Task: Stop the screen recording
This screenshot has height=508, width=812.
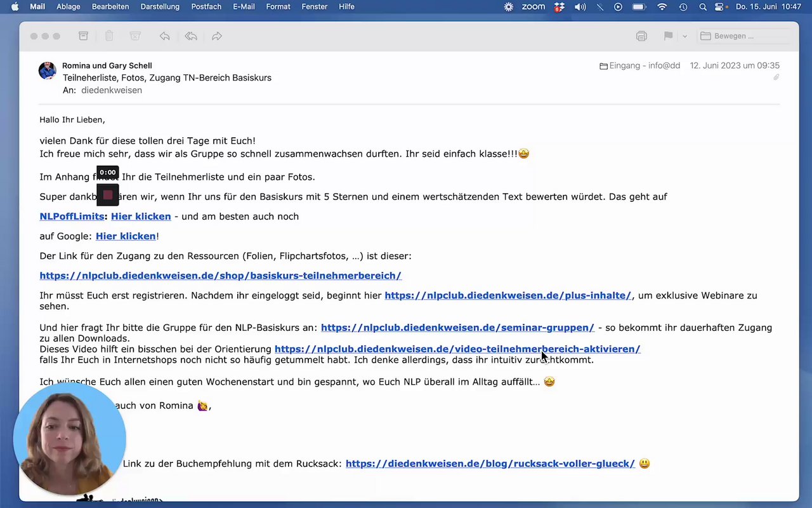Action: [x=108, y=195]
